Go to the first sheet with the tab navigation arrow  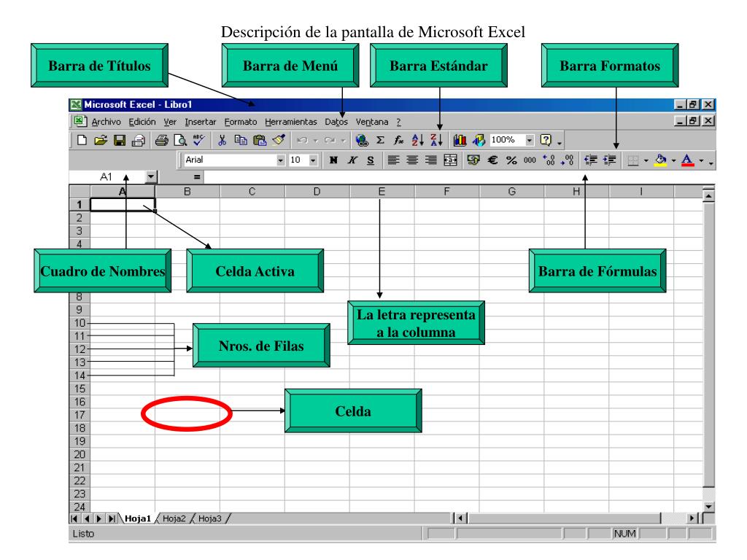coord(74,518)
